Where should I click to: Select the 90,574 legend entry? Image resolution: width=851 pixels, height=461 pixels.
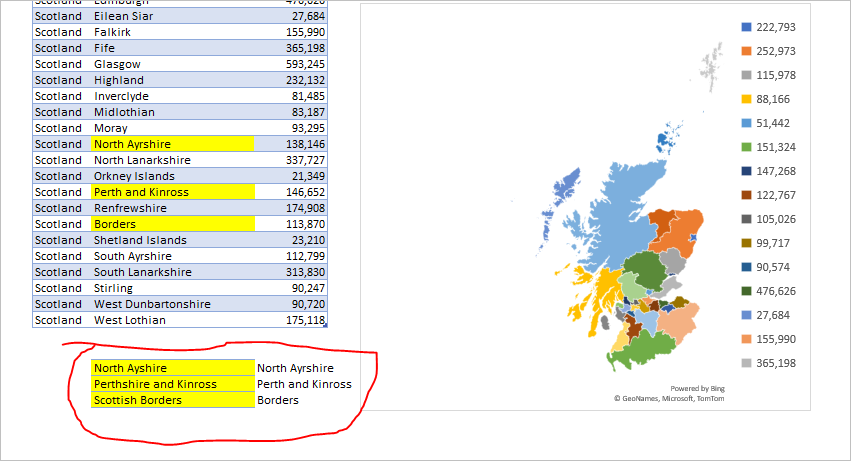(x=766, y=267)
